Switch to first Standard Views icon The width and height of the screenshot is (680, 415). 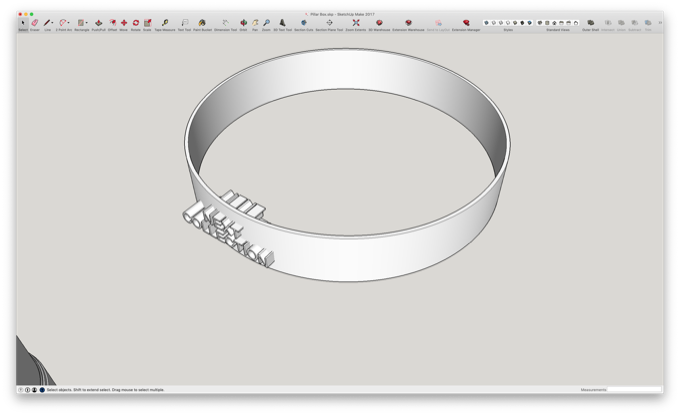(540, 23)
